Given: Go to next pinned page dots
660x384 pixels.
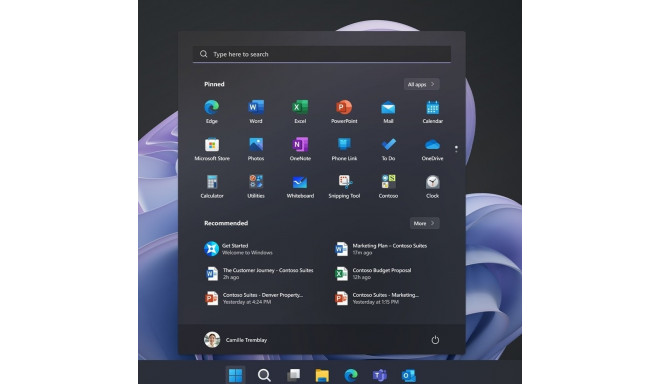Looking at the screenshot, I should (456, 149).
